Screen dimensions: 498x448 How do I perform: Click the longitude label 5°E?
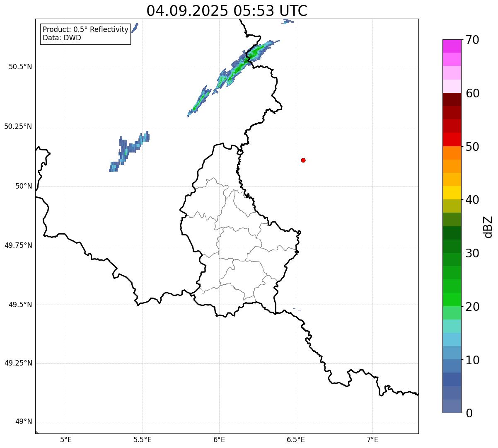(x=66, y=440)
